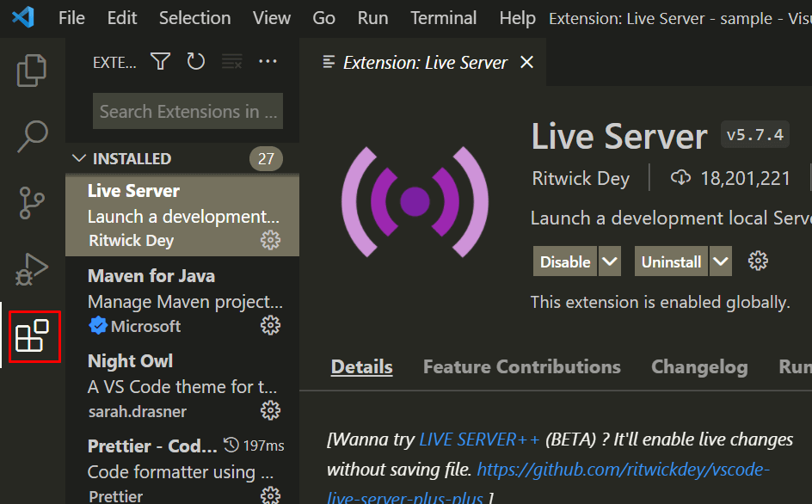Click the installed count badge 27
This screenshot has height=504, width=812.
pos(266,158)
